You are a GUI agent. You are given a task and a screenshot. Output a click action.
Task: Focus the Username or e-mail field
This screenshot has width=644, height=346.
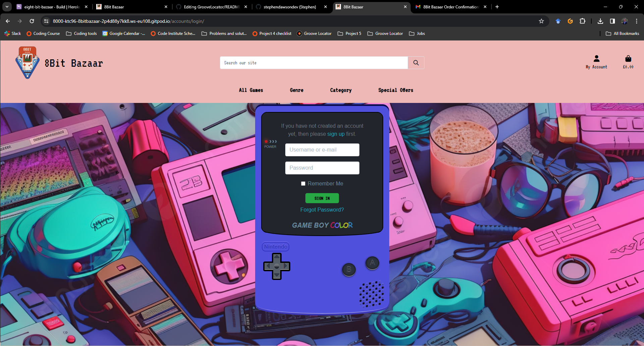[322, 150]
